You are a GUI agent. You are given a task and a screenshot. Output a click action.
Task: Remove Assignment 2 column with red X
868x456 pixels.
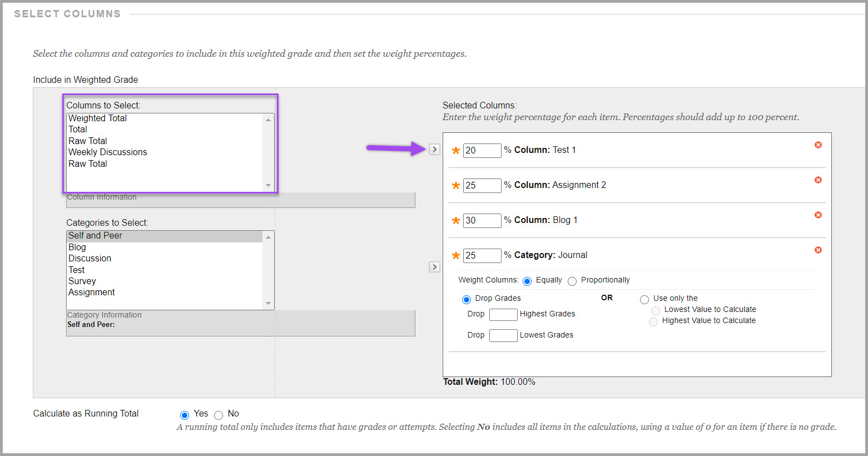pyautogui.click(x=818, y=180)
